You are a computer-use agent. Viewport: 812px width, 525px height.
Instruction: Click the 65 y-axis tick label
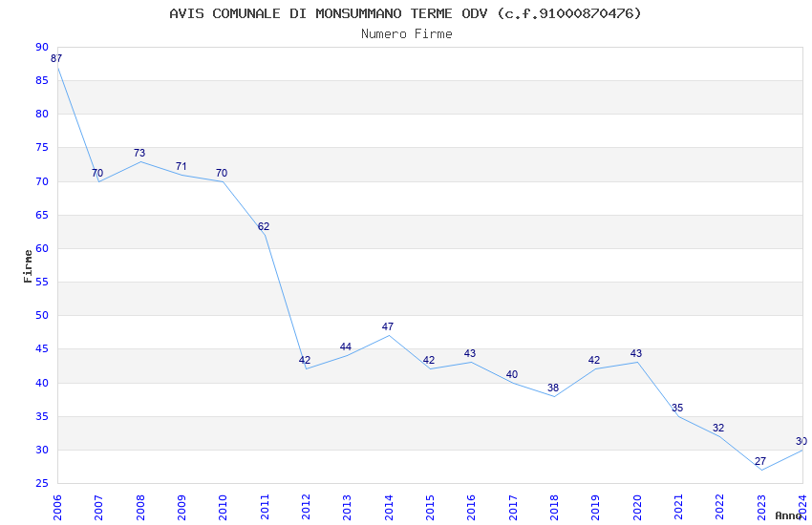(x=42, y=215)
